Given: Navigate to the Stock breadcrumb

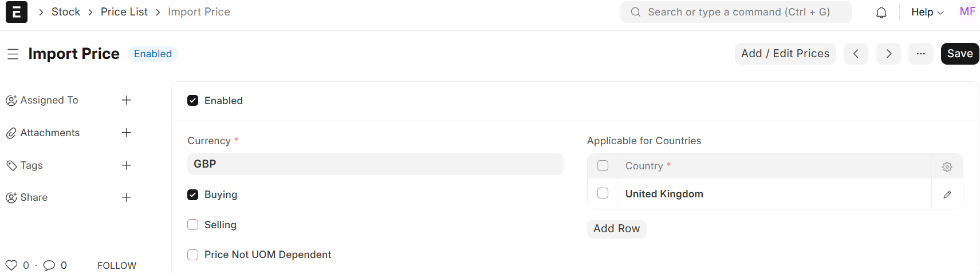Looking at the screenshot, I should 66,12.
